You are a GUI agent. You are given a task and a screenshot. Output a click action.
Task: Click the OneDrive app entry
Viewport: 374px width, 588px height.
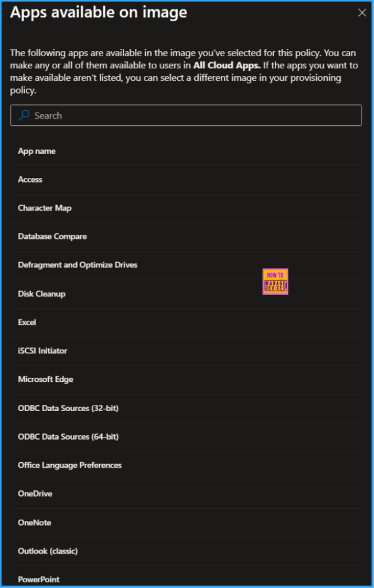(34, 494)
